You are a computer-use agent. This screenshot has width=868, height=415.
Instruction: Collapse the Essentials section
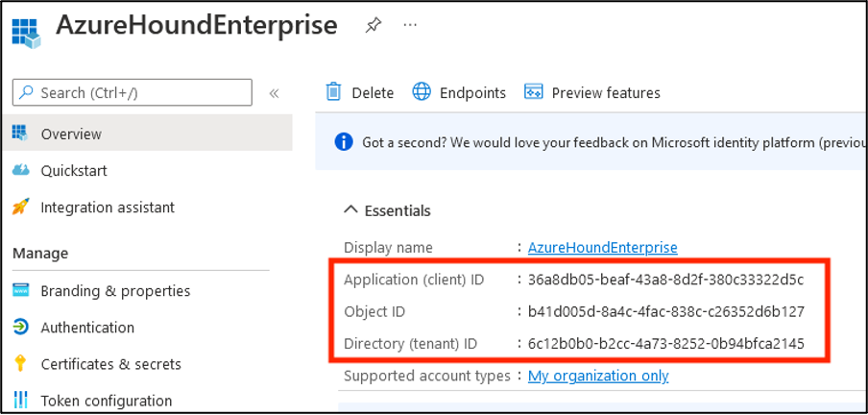click(x=350, y=210)
